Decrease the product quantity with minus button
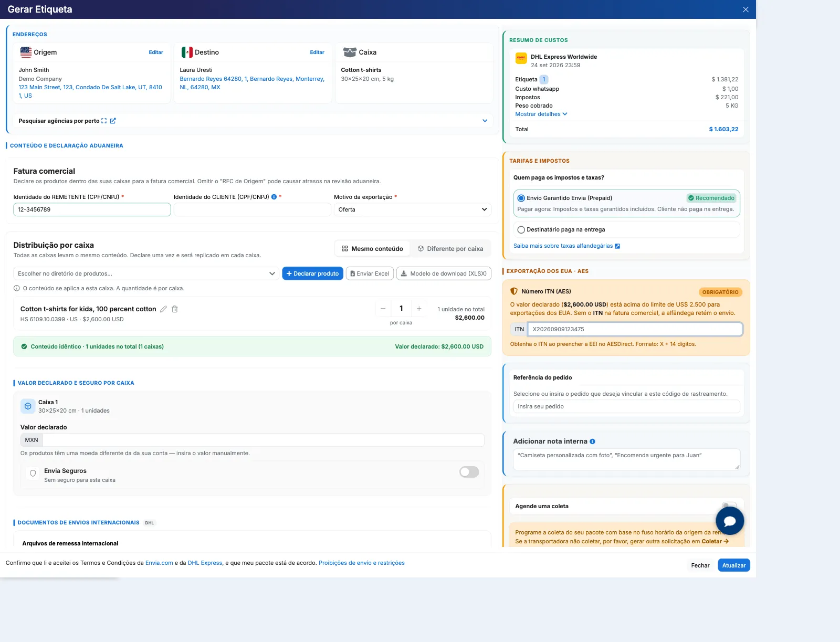The width and height of the screenshot is (840, 642). [383, 309]
